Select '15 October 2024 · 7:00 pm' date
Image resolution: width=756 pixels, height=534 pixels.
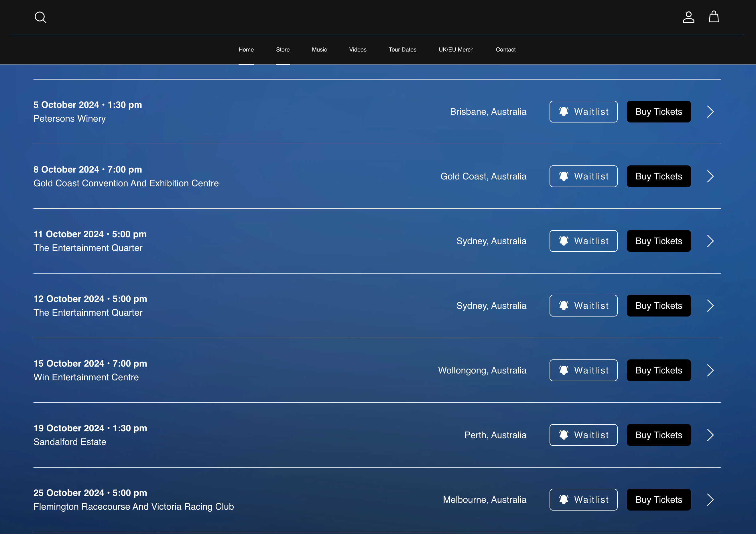pos(90,363)
